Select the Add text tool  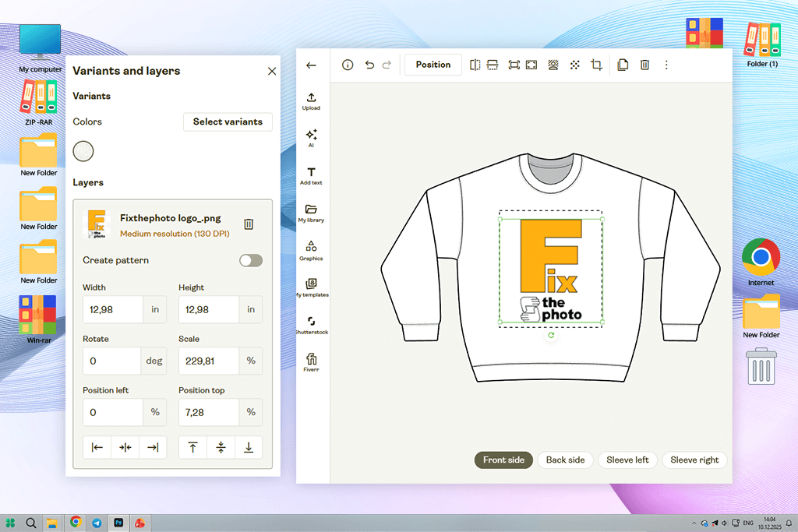tap(311, 176)
